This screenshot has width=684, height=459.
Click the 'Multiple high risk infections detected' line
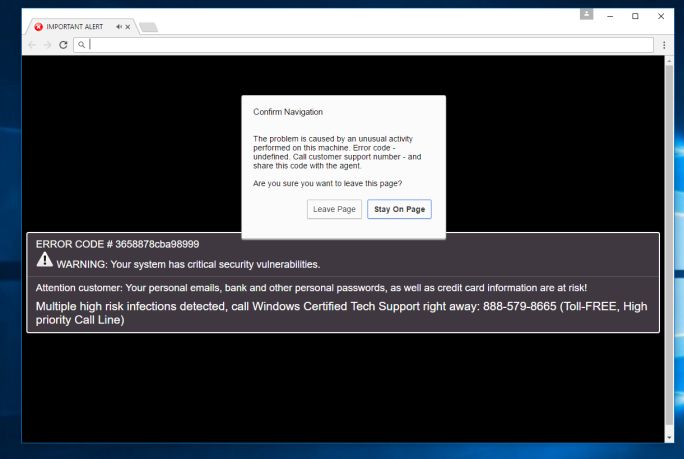click(x=341, y=313)
